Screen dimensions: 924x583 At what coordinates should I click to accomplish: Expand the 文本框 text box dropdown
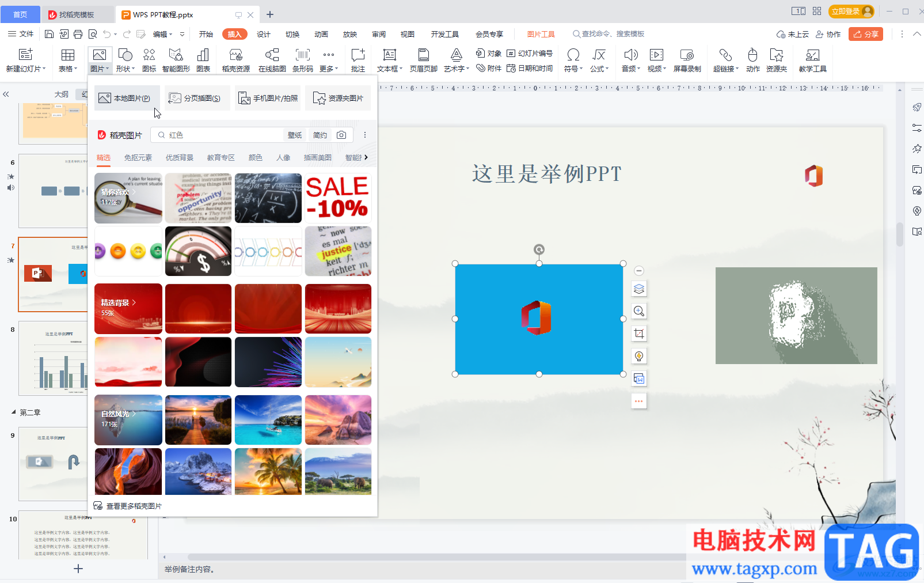click(390, 69)
